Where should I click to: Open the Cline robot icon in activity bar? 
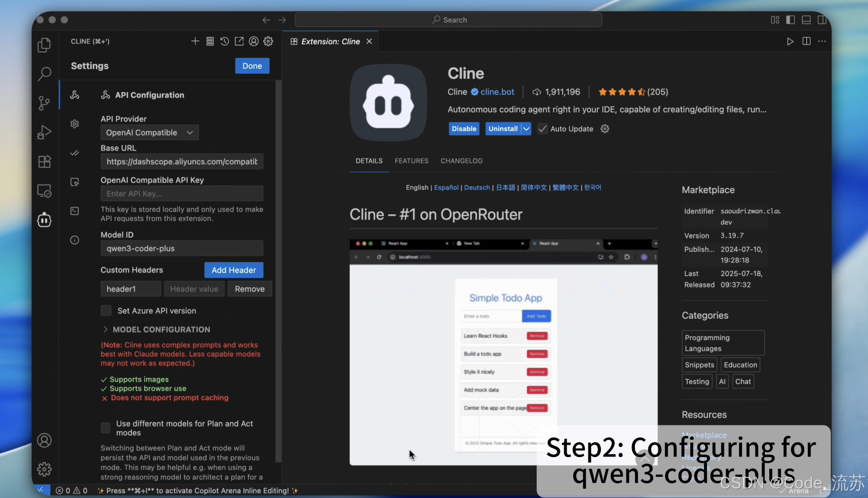[44, 220]
